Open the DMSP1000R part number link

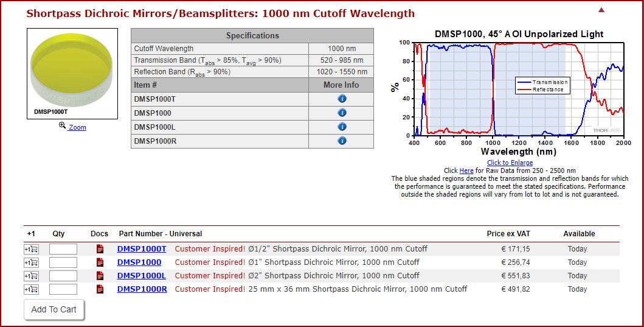point(142,289)
